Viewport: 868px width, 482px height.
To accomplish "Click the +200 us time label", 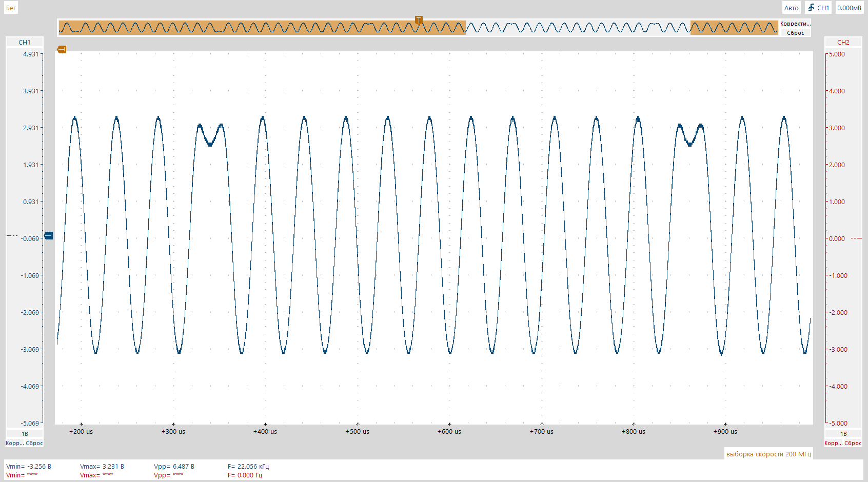I will (81, 432).
